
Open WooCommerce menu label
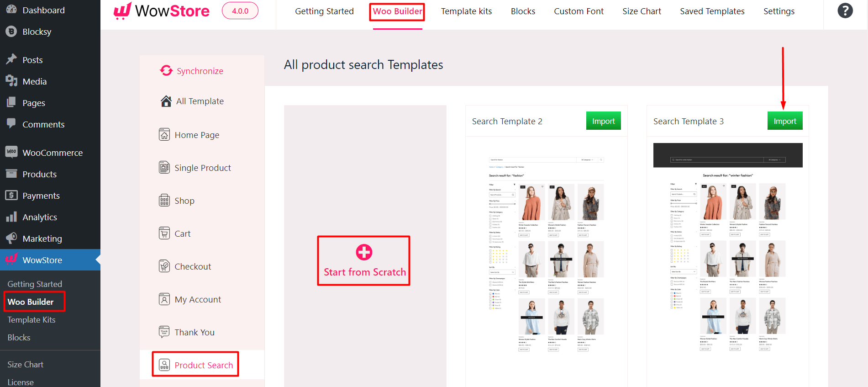coord(53,153)
